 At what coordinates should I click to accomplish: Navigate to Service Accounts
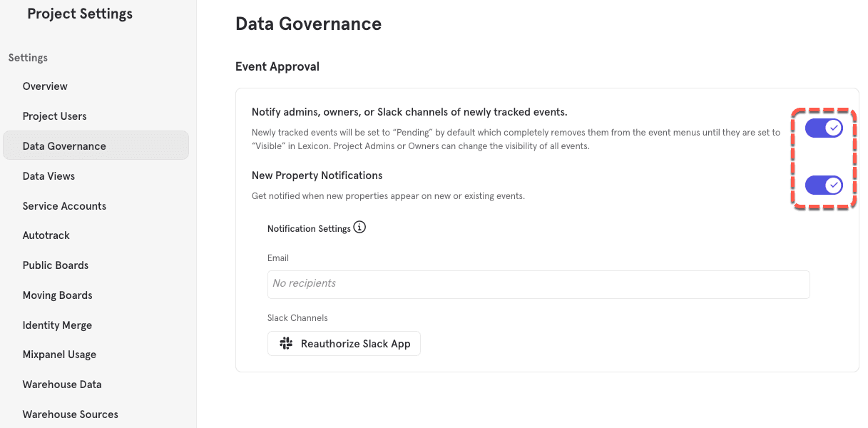[64, 205]
